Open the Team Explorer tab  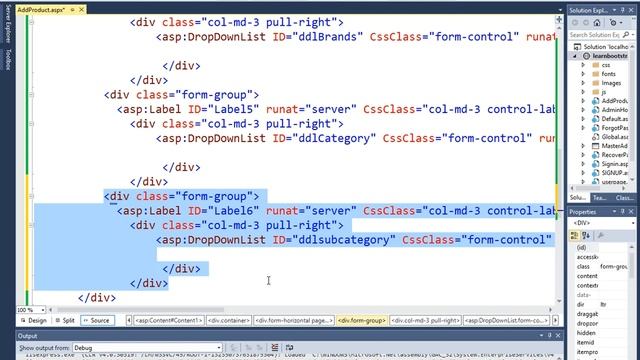pos(600,198)
